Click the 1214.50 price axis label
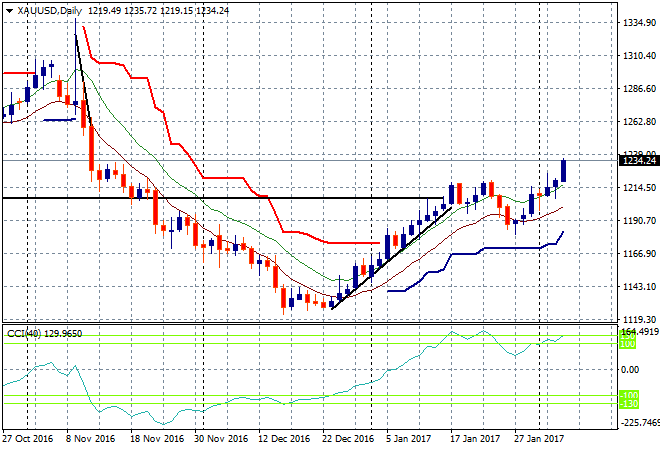The image size is (660, 450). point(639,187)
